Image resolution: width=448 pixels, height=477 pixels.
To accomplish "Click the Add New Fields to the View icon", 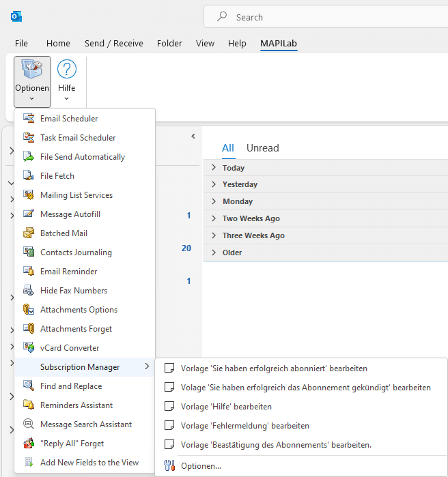I will pyautogui.click(x=29, y=463).
